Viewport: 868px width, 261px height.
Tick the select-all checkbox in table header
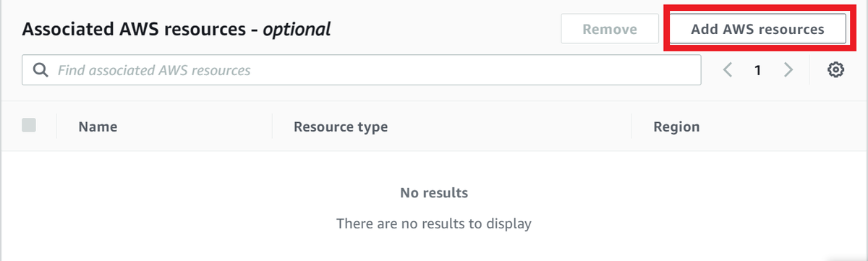coord(29,125)
